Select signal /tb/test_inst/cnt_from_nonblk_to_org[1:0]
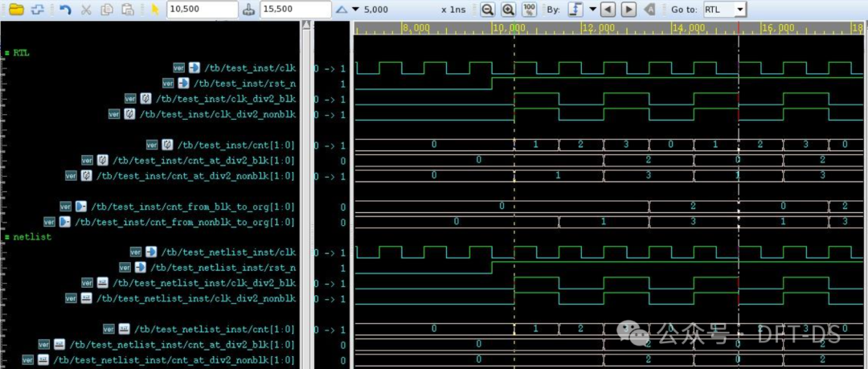The height and width of the screenshot is (369, 868). point(186,222)
